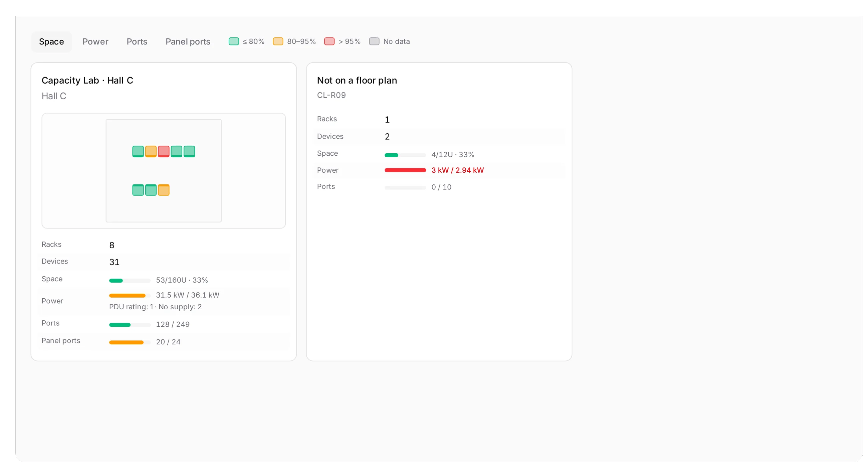Click the orange 80–95% legend swatch
Image resolution: width=868 pixels, height=467 pixels.
coord(278,41)
